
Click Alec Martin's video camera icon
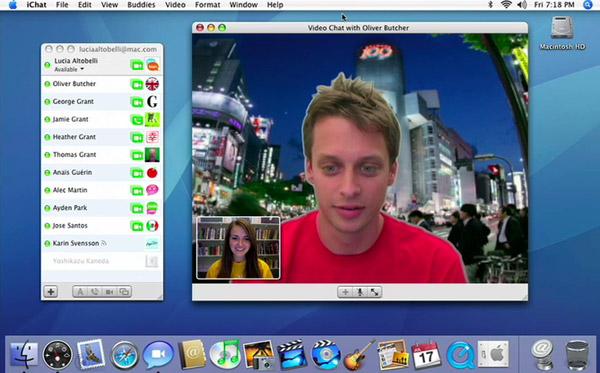[x=137, y=191]
